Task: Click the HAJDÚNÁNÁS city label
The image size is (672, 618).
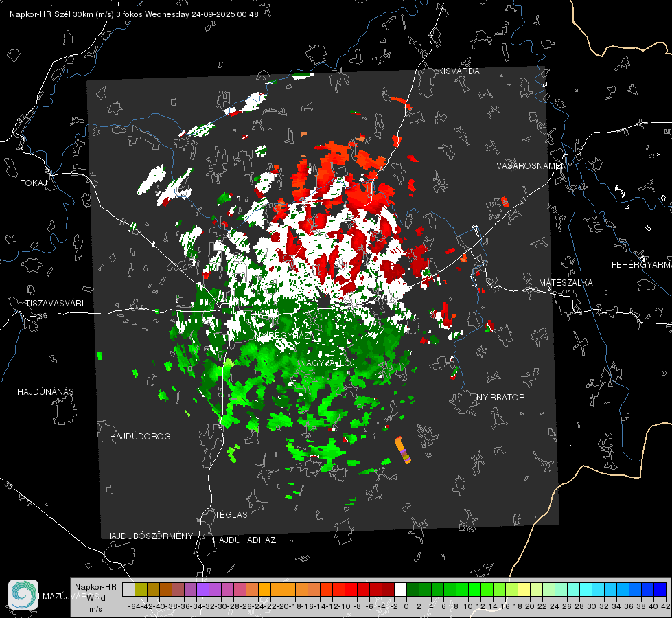Action: tap(45, 392)
